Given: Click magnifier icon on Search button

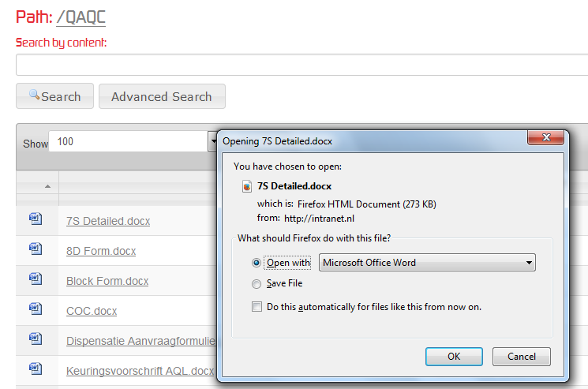Looking at the screenshot, I should coord(34,95).
